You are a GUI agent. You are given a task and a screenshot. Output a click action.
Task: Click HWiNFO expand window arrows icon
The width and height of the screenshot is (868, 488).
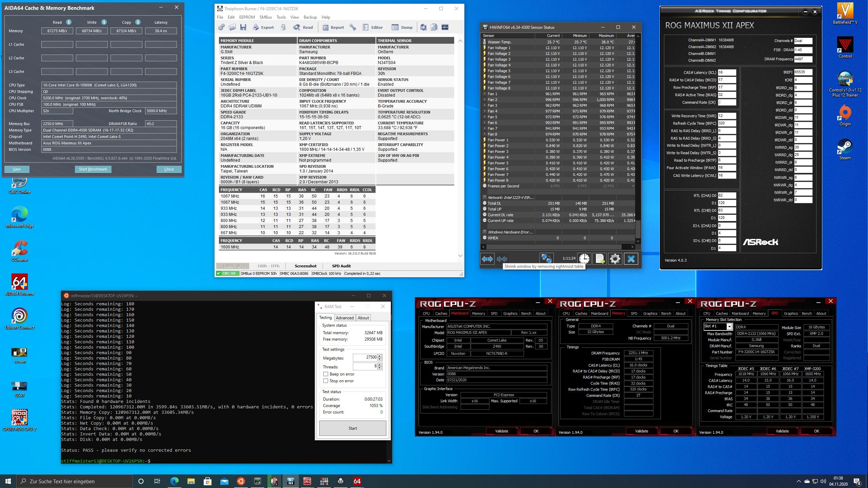click(x=487, y=259)
